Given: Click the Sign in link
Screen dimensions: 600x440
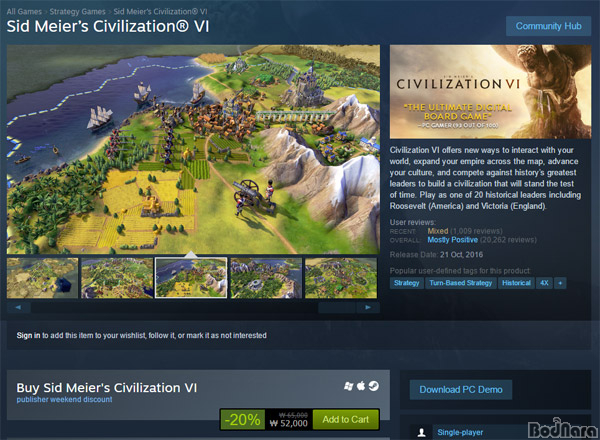Looking at the screenshot, I should 28,336.
